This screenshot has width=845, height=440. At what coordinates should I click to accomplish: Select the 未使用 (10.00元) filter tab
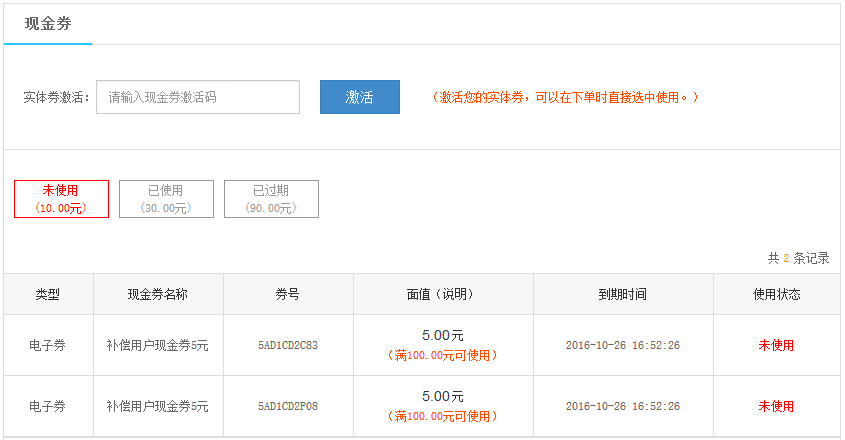pyautogui.click(x=61, y=199)
